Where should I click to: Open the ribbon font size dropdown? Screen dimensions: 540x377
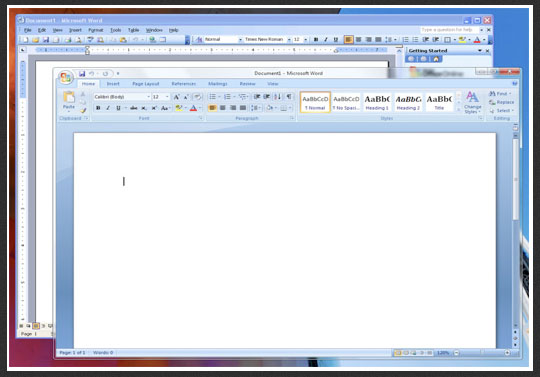(161, 97)
